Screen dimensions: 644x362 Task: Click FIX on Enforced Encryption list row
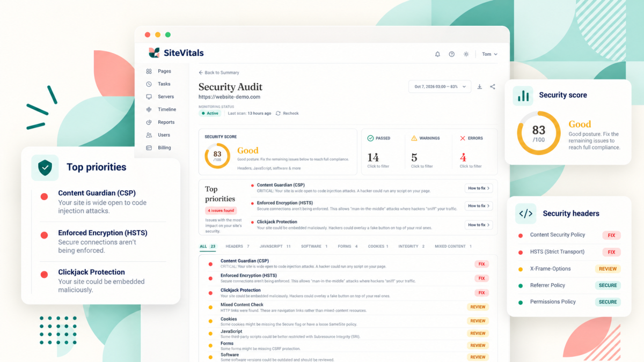pos(481,278)
